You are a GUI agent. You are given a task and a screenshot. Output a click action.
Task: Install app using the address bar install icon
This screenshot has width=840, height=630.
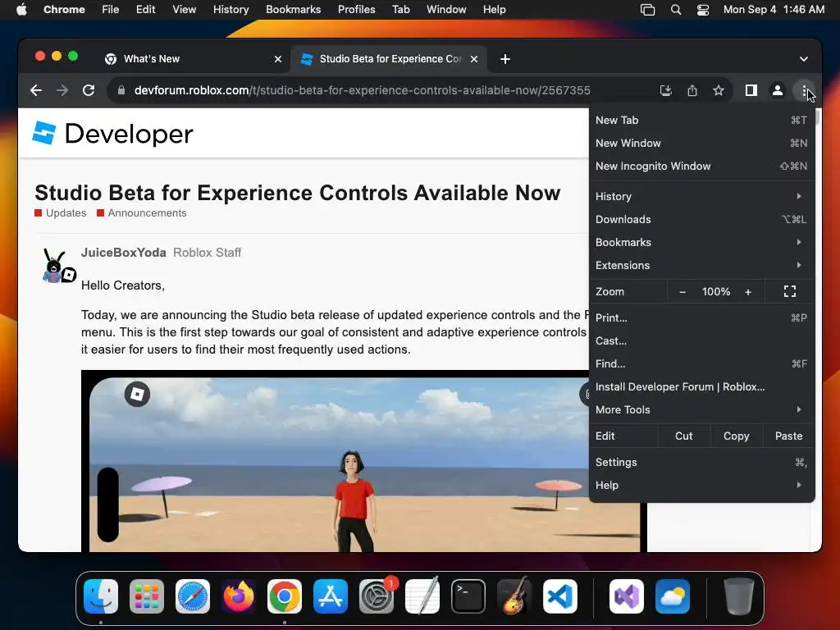pyautogui.click(x=666, y=90)
